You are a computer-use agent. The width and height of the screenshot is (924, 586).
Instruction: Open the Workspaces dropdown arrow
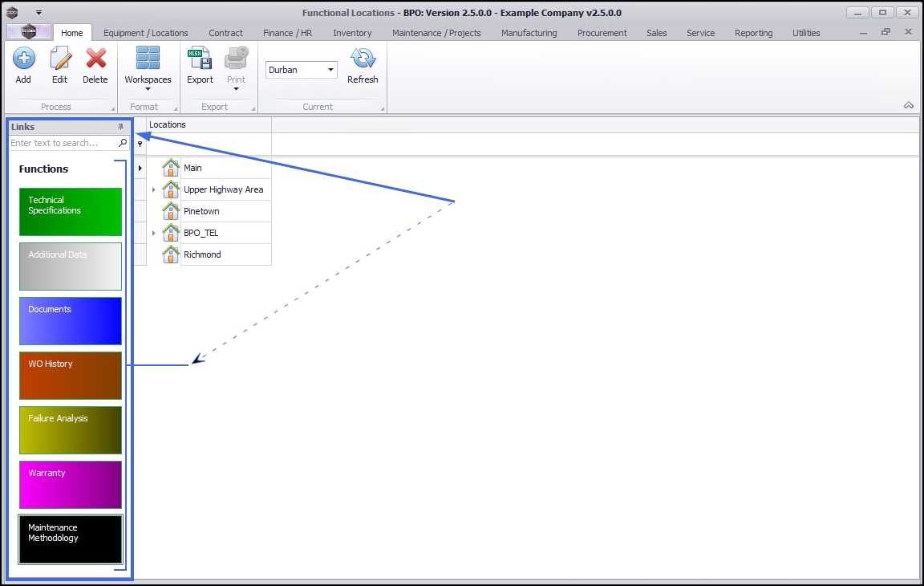point(148,90)
